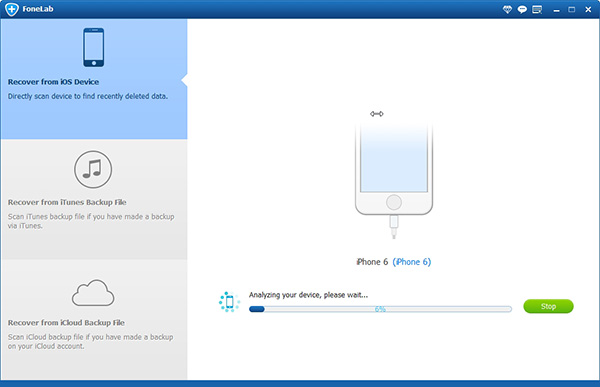Click the blue (iPhone 6) link

click(412, 262)
